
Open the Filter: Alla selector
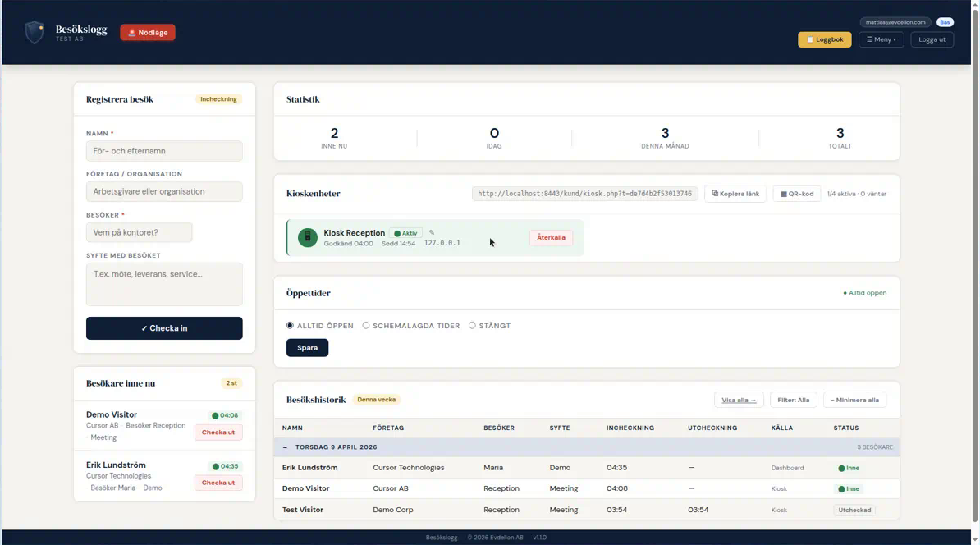pyautogui.click(x=793, y=400)
